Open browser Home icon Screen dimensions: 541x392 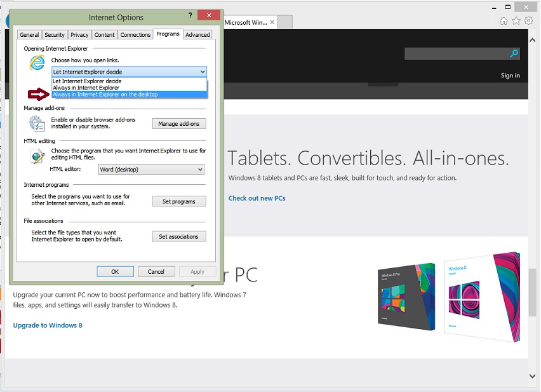(x=504, y=21)
